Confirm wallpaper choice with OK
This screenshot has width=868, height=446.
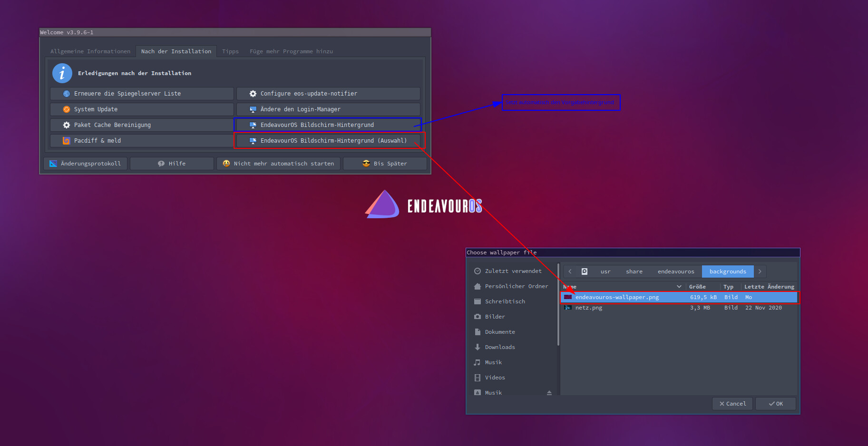(776, 404)
